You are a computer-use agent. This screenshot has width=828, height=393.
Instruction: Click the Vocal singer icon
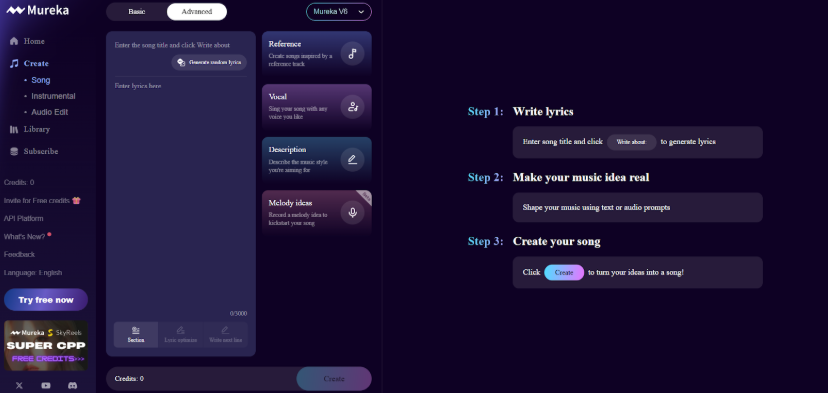click(x=352, y=107)
